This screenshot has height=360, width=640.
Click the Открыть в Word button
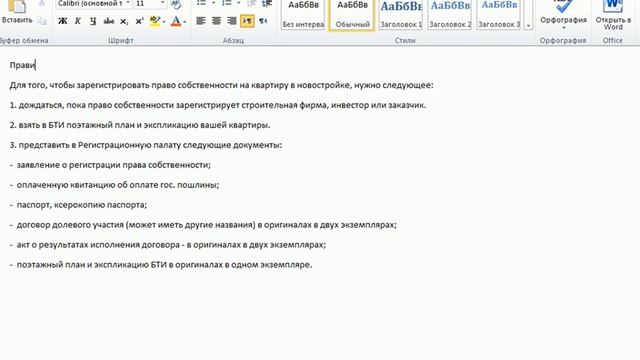point(613,15)
